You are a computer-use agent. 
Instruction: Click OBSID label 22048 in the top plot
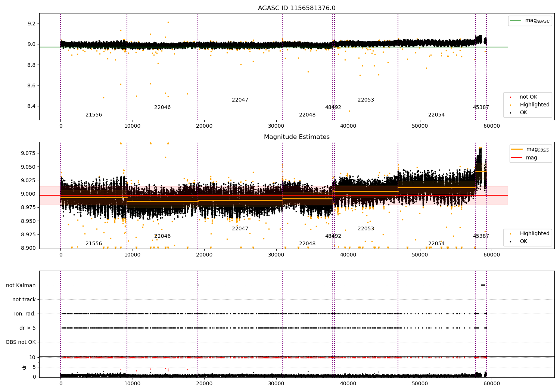(307, 115)
